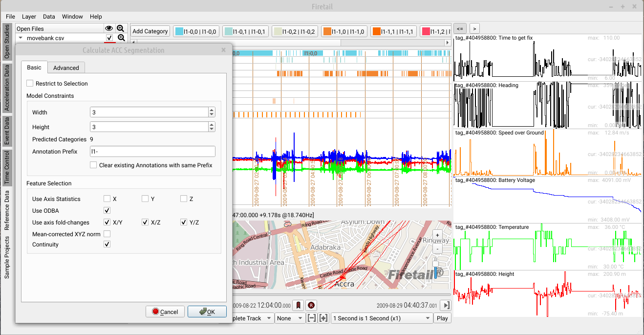Click the Cancel button
The image size is (644, 335).
(x=165, y=312)
